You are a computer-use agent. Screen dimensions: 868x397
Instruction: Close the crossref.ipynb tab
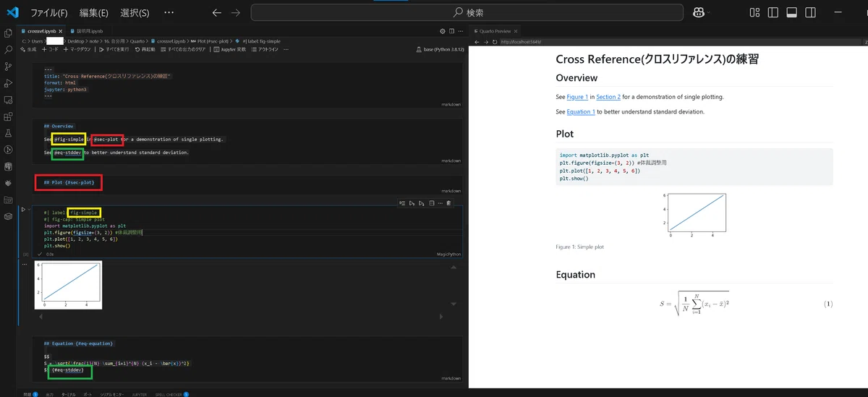(x=62, y=31)
